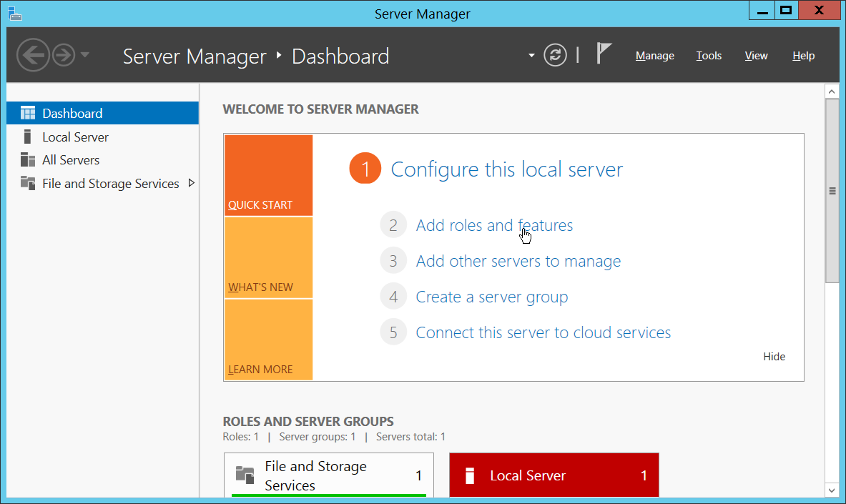Click the forward navigation arrow icon
846x504 pixels.
point(64,55)
